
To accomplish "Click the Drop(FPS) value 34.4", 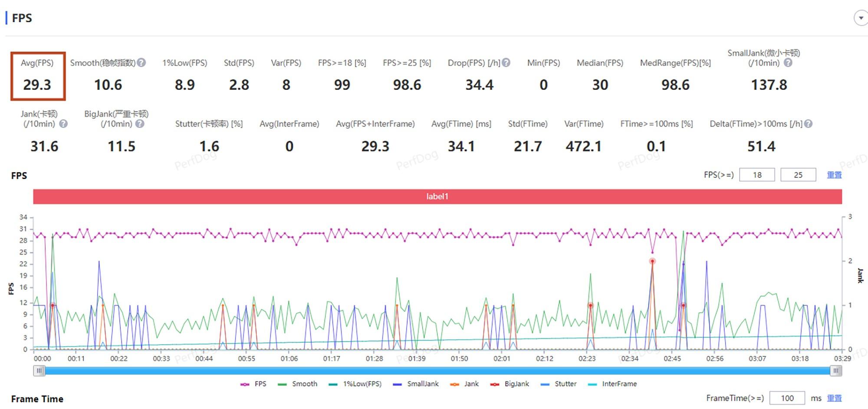I will 480,85.
